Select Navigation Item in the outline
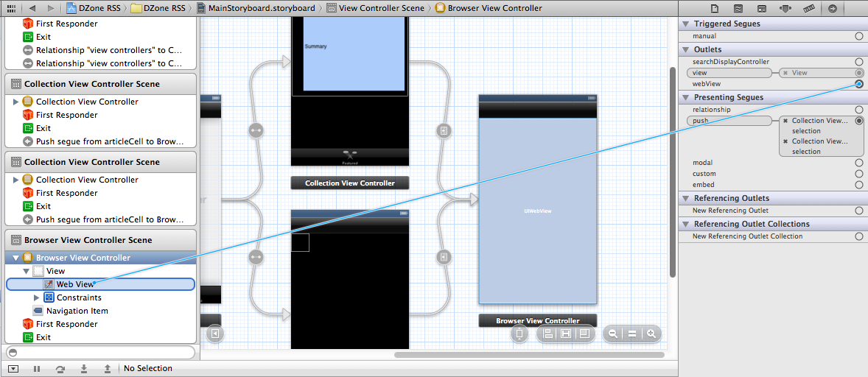 click(77, 311)
